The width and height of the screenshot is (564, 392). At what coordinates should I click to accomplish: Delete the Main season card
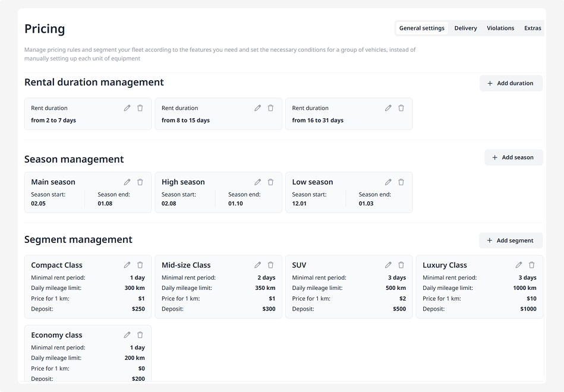140,182
